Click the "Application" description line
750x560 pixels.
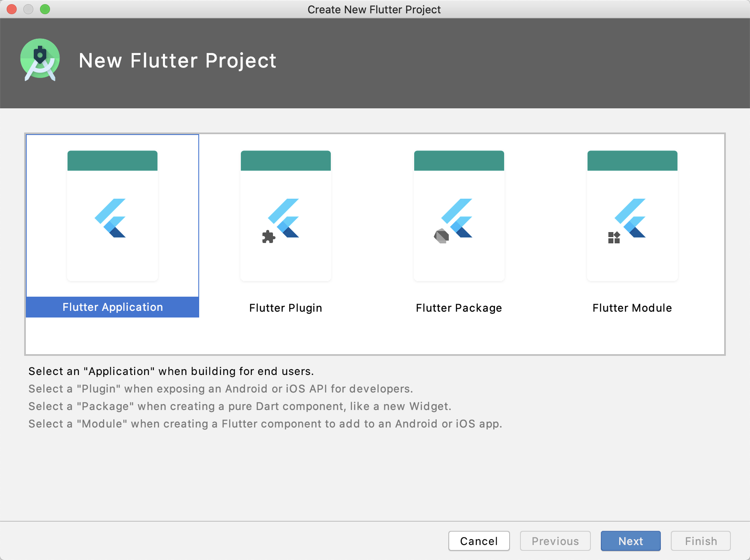click(171, 371)
